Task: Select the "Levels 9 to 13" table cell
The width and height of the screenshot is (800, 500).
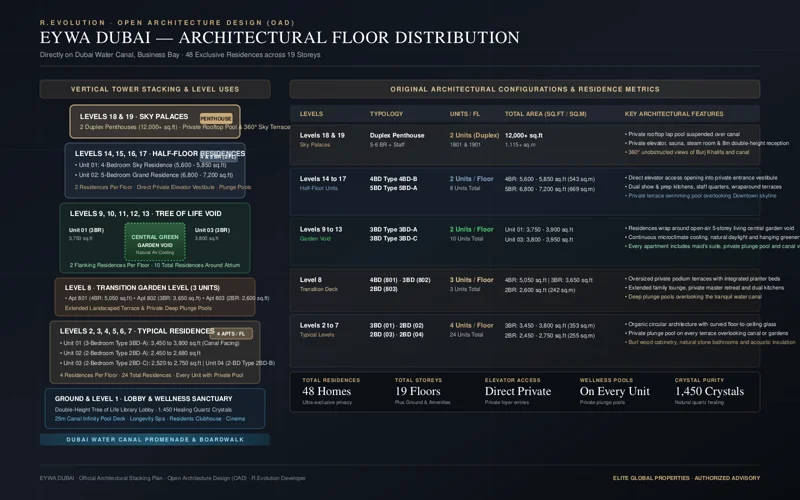Action: click(321, 230)
